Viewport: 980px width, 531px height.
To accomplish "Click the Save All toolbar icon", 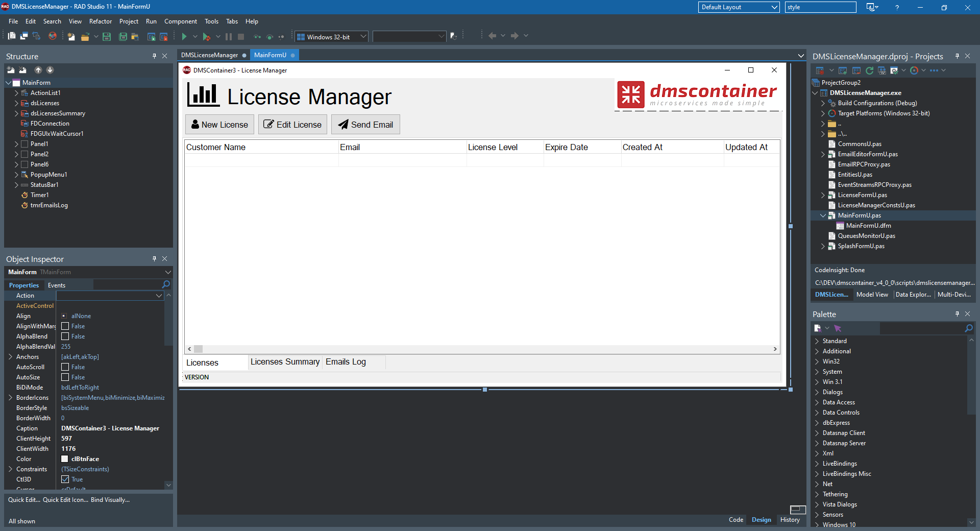I will click(x=122, y=37).
